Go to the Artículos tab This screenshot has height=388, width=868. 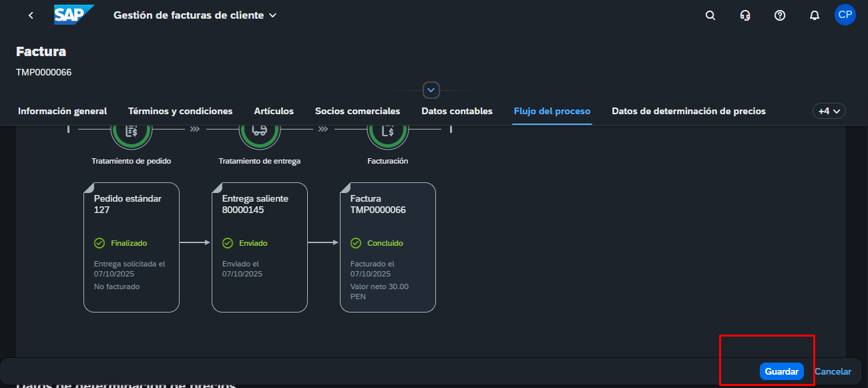(274, 111)
